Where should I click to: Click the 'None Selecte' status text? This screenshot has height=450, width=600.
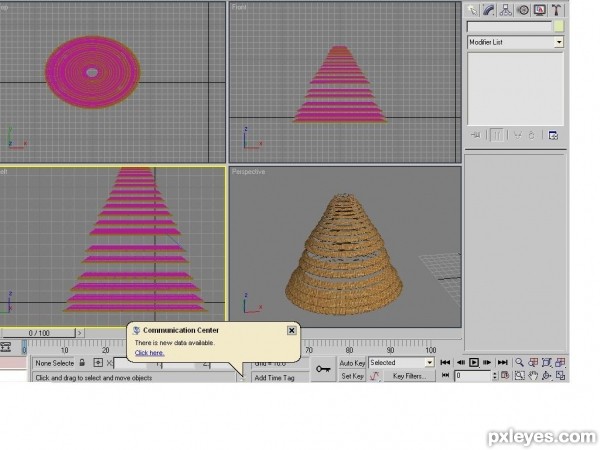54,363
